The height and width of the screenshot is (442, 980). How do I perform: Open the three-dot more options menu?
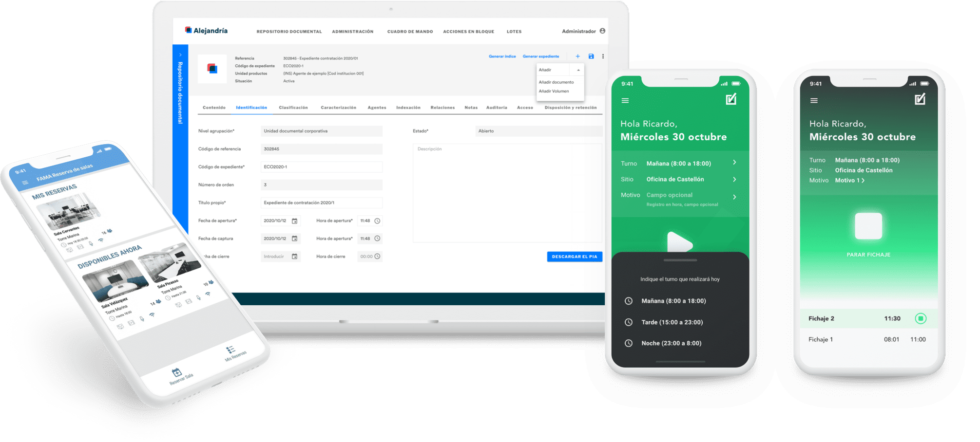(x=603, y=56)
